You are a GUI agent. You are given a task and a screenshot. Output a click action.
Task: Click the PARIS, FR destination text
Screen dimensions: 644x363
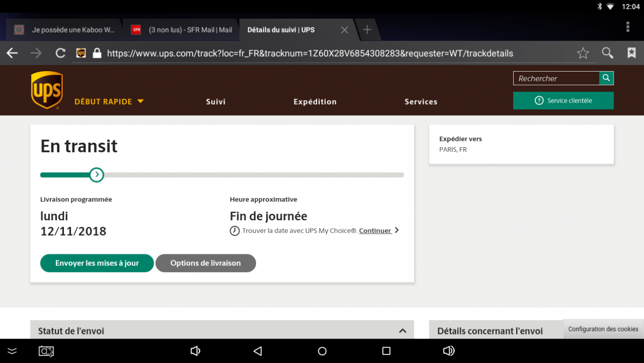click(x=453, y=150)
